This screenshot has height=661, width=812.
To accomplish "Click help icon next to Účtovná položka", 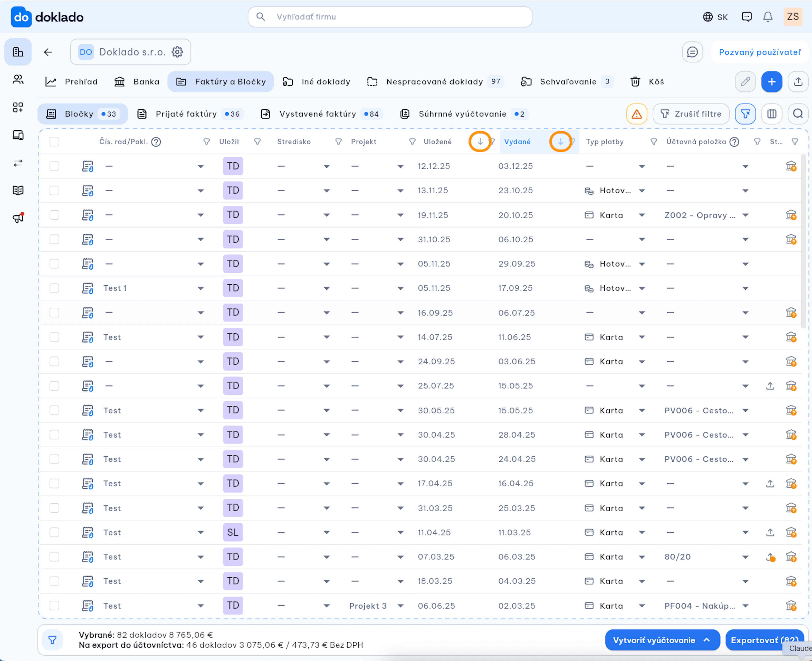I will tap(734, 142).
